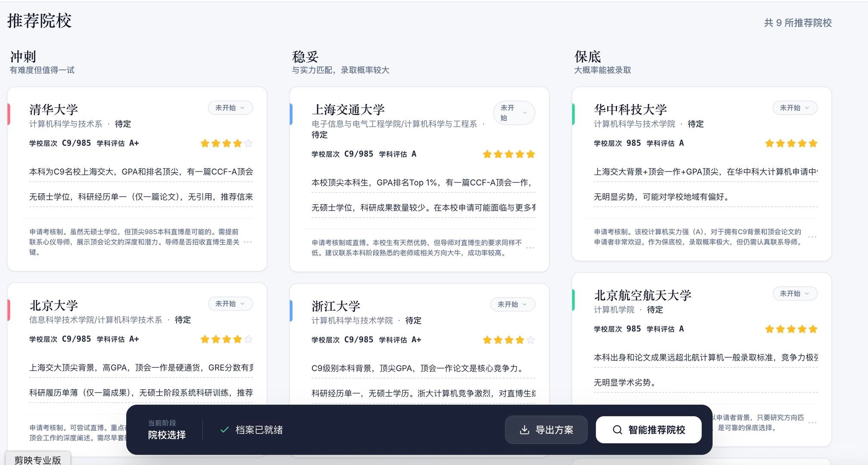Click the 剪映专业版 tooltip label
868x465 pixels.
38,459
